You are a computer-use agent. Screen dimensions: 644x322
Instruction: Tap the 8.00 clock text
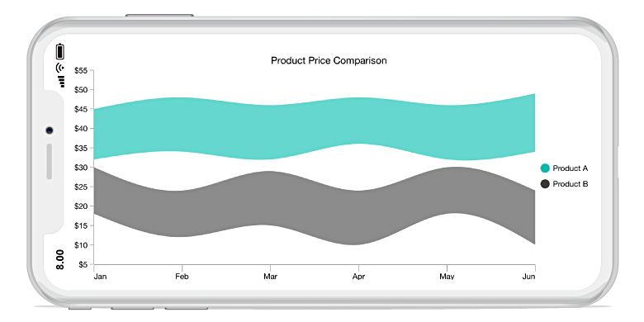tap(60, 259)
